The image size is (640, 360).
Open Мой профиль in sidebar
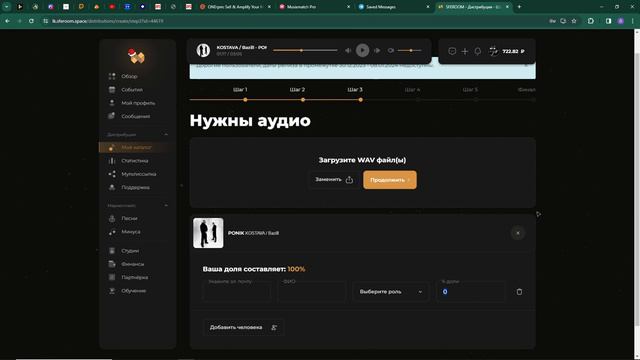138,103
